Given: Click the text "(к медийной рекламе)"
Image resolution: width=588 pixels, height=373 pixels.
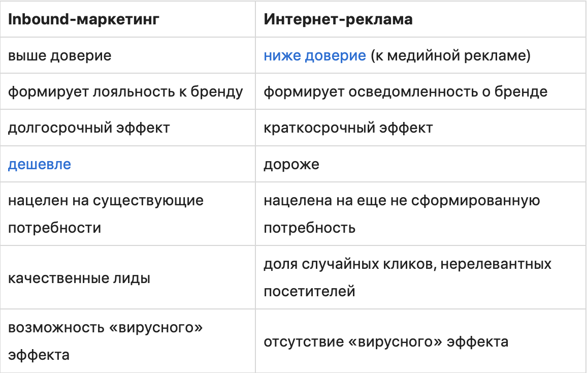Looking at the screenshot, I should [x=450, y=55].
